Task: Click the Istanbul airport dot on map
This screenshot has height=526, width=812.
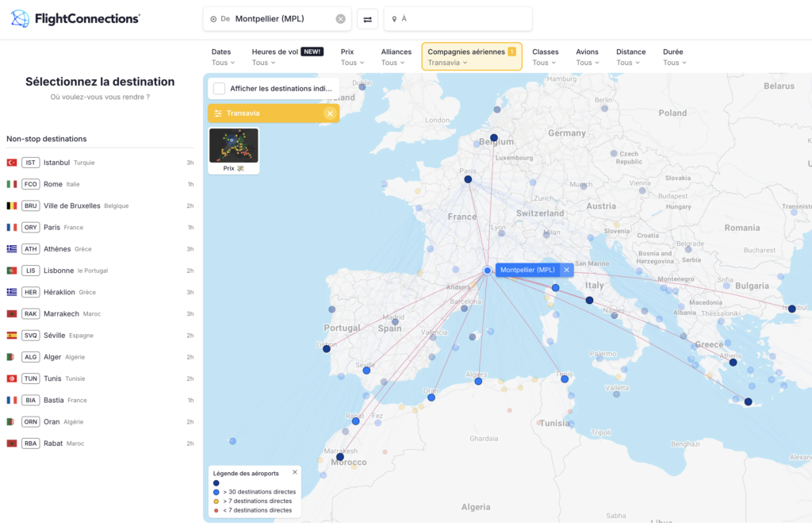Action: click(x=792, y=309)
